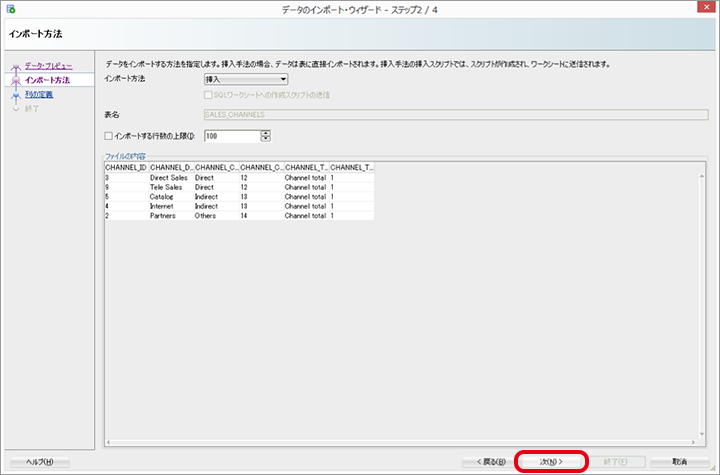Select the CHANNEL_ID column header

coord(125,167)
